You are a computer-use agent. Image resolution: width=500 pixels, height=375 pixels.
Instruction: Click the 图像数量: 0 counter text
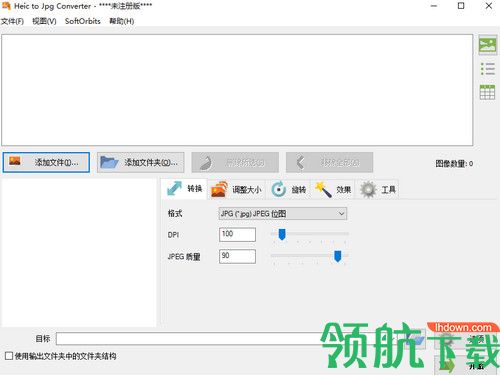(x=454, y=163)
